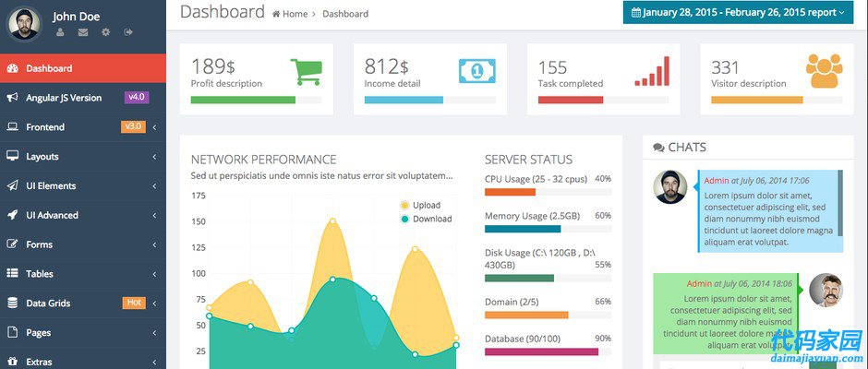Click the file icon beside Pages
This screenshot has width=868, height=369.
12,332
